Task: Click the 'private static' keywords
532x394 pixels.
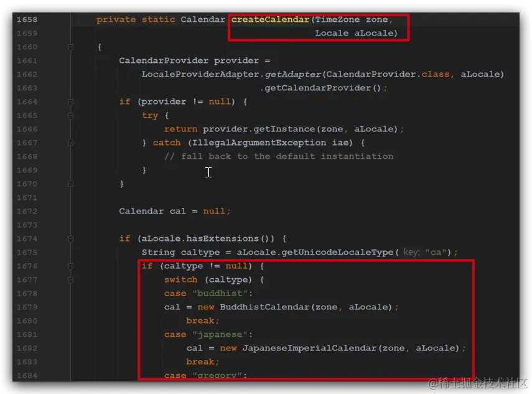Action: [136, 20]
